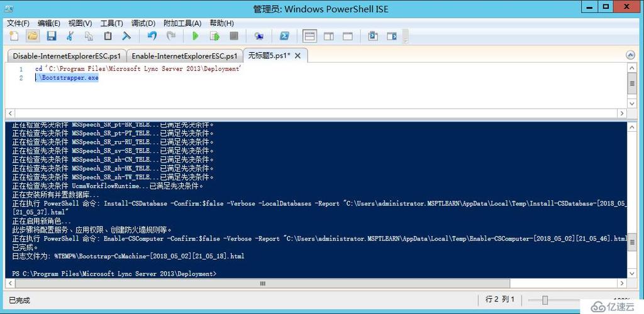Run selection icon in toolbar
644x314 pixels.
[214, 36]
